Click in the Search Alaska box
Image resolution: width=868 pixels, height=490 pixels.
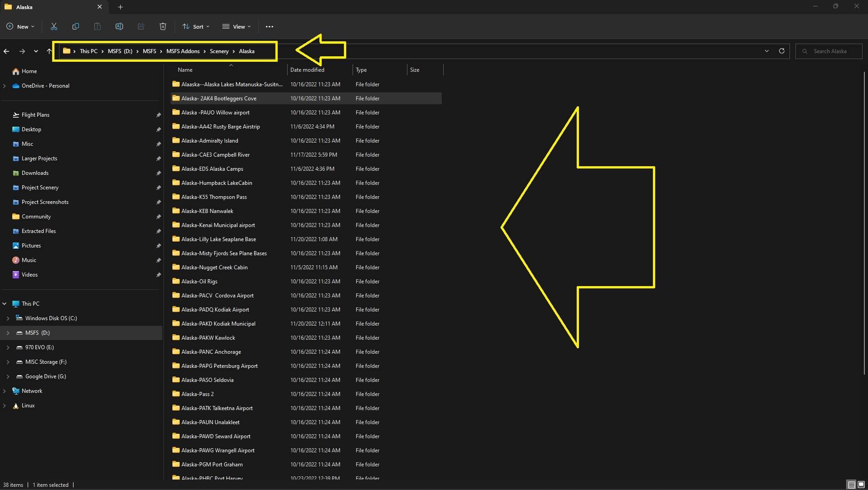pos(829,51)
